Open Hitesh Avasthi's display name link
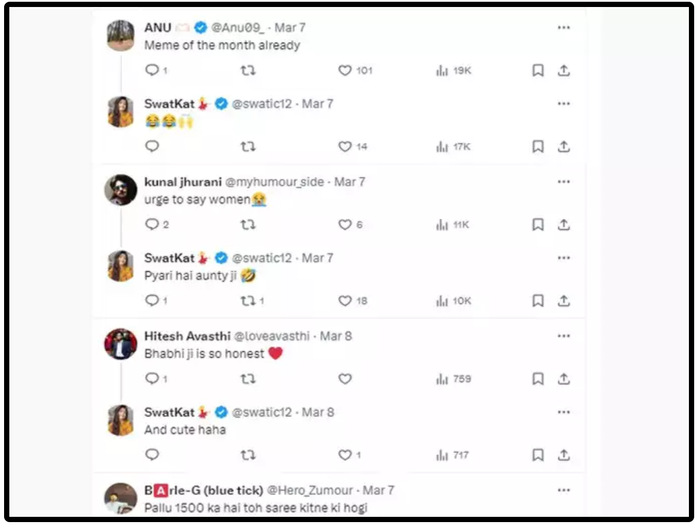Viewport: 700px width, 525px height. click(188, 336)
